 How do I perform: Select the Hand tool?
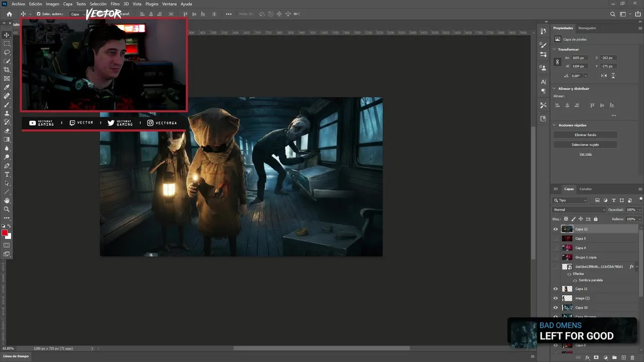(7, 201)
